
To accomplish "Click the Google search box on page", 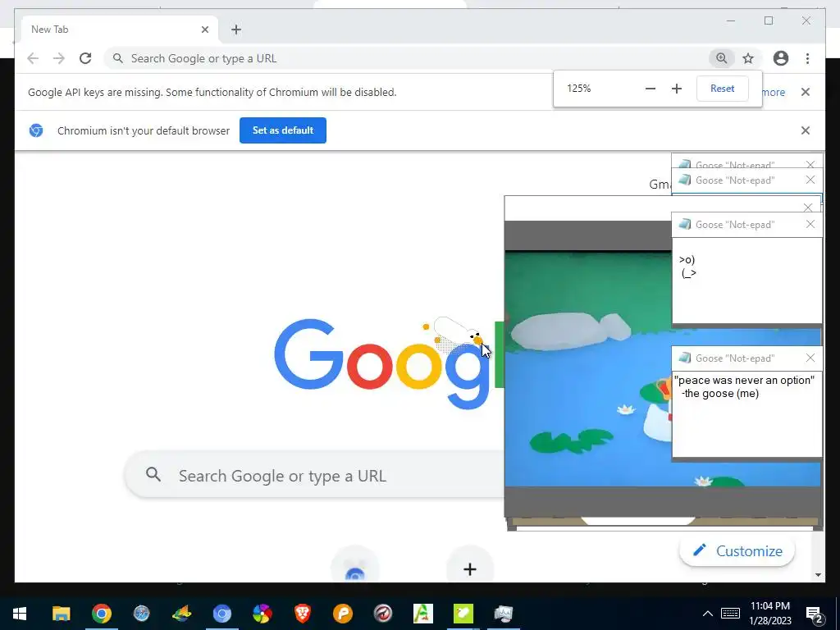I will [314, 475].
